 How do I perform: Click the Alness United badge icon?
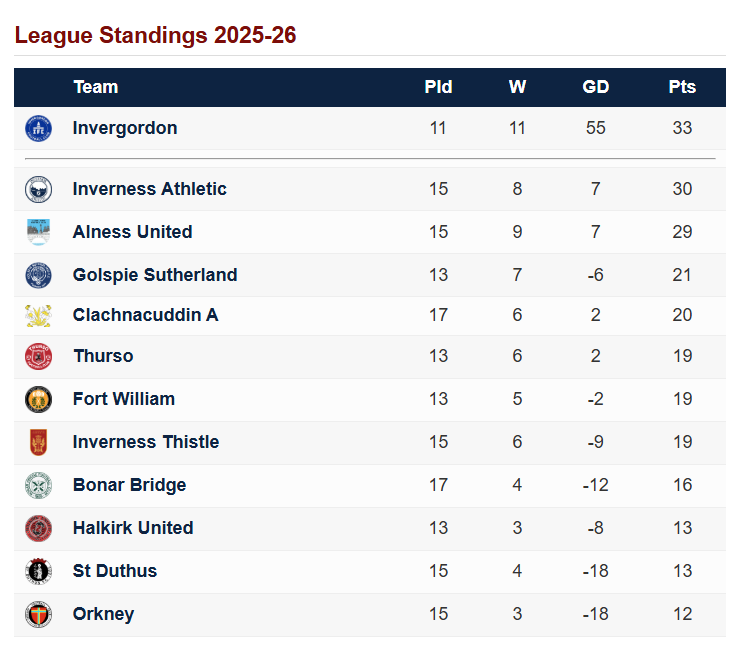tap(38, 232)
